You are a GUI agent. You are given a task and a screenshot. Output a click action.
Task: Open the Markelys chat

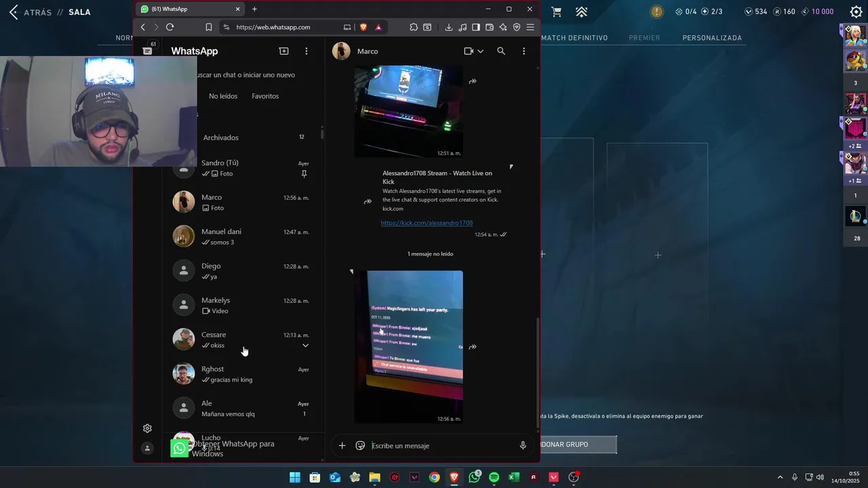pos(243,305)
